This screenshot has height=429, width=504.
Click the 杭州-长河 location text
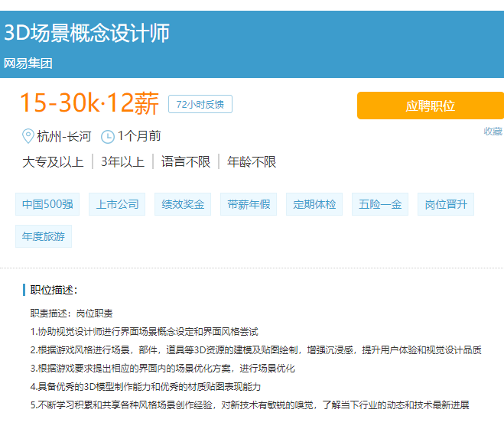tap(64, 136)
